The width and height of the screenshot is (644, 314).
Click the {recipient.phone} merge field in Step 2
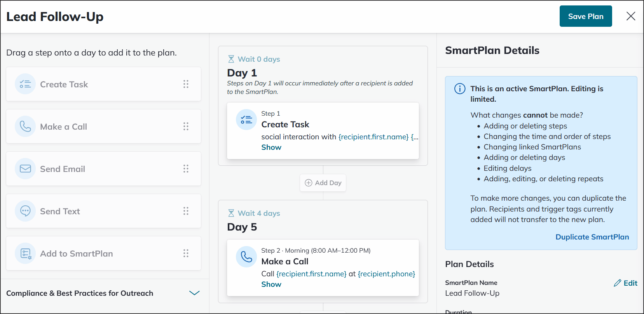386,274
